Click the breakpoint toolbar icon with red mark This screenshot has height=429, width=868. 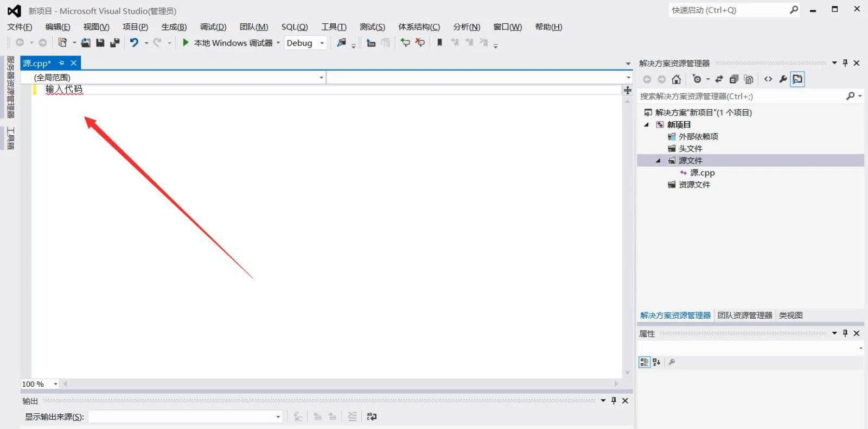pyautogui.click(x=420, y=42)
